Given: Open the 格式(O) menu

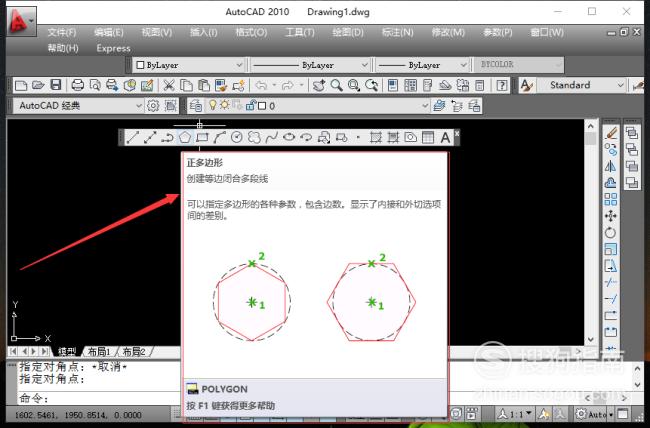Looking at the screenshot, I should pyautogui.click(x=251, y=32).
